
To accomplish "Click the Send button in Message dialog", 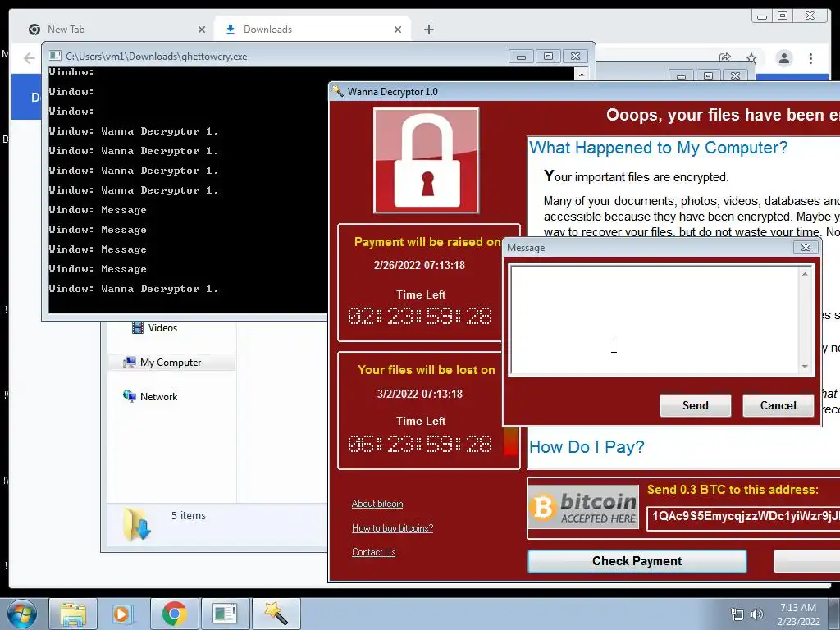I will (695, 405).
